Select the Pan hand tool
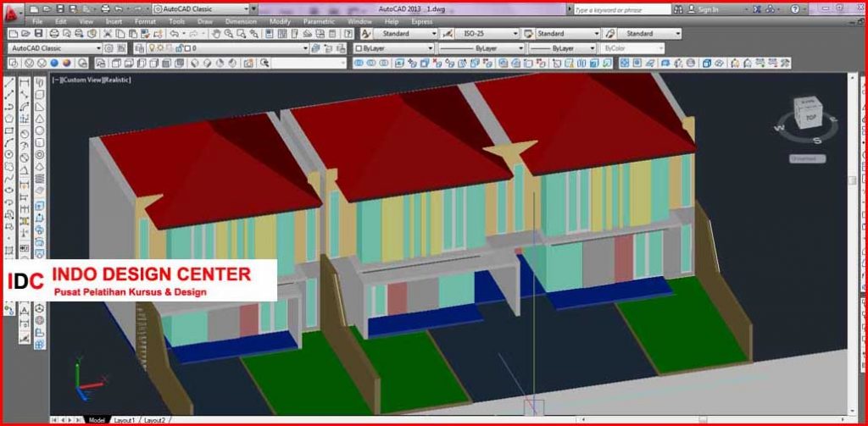 215,34
